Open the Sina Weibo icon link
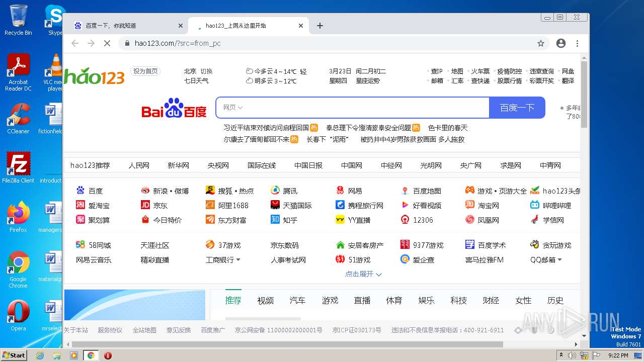The image size is (644, 362). pos(145,191)
